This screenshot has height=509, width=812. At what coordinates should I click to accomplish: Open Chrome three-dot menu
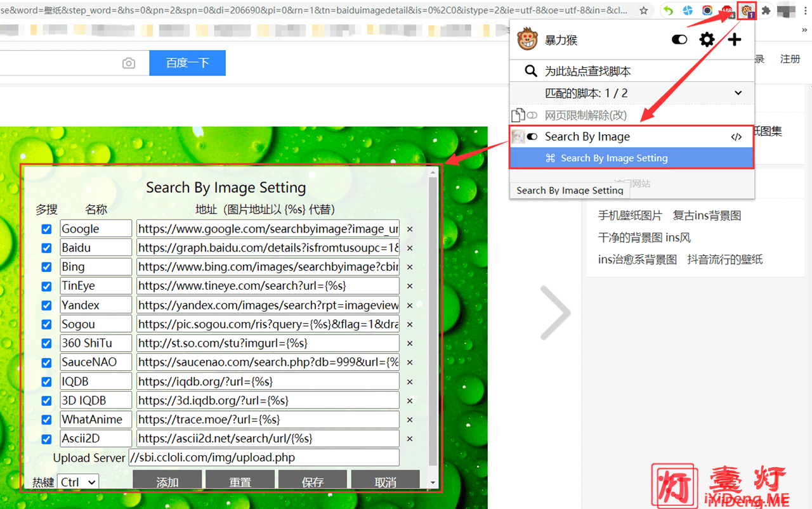[x=806, y=11]
